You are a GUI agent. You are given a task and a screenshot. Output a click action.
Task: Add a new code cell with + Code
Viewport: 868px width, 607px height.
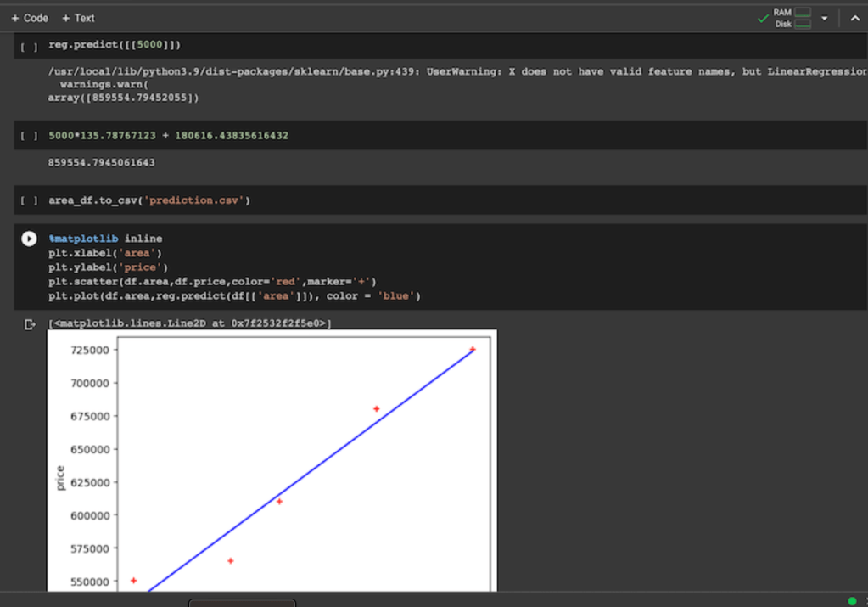30,18
